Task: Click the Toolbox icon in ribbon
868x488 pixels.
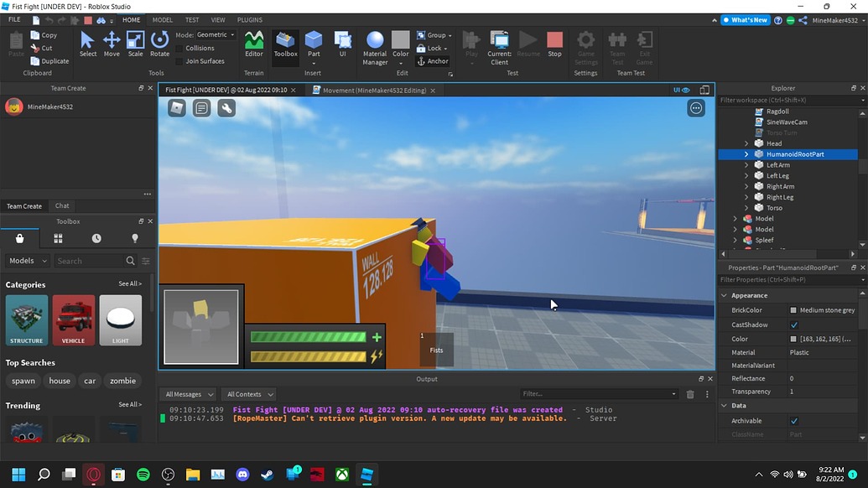Action: tap(285, 44)
